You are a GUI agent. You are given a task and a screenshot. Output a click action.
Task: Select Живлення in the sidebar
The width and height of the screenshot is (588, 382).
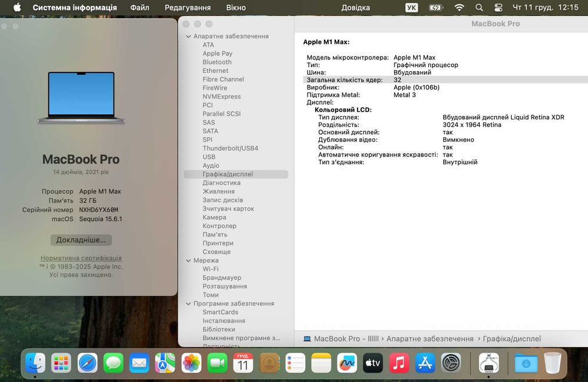tap(219, 191)
